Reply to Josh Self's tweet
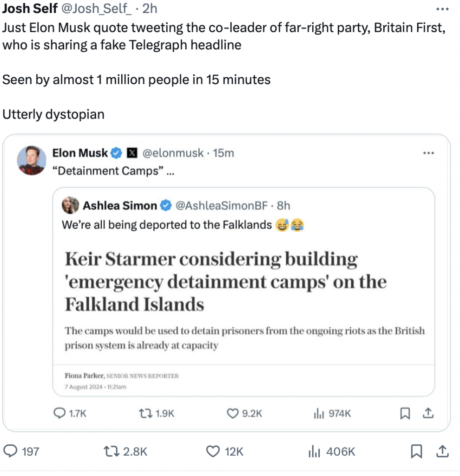The width and height of the screenshot is (460, 476). [x=11, y=451]
